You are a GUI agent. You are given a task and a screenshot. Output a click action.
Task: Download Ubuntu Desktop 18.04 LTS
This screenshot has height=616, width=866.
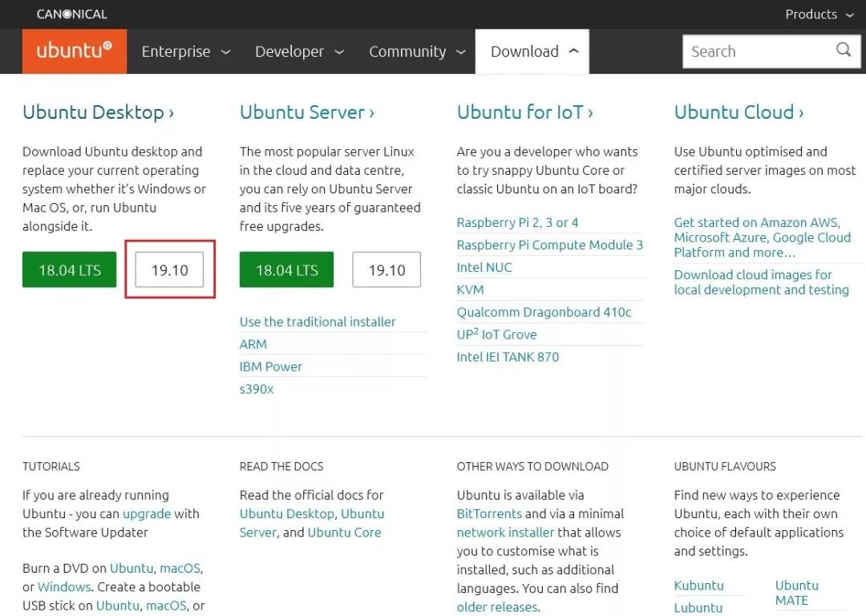pyautogui.click(x=70, y=269)
